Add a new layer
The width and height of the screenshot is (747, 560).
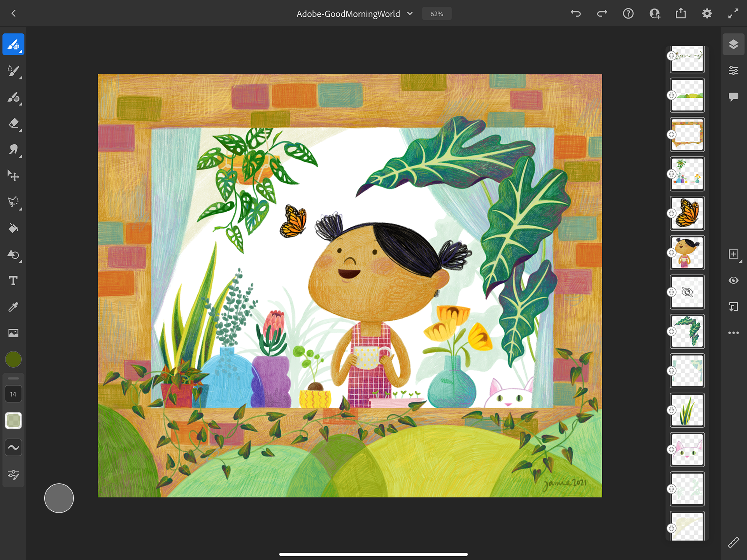(x=733, y=254)
